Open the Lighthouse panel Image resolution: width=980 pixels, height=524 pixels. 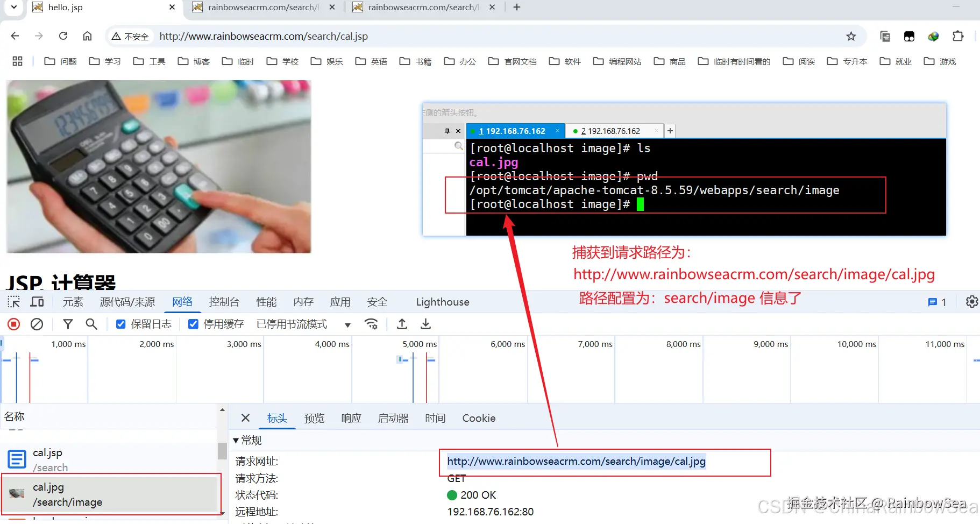point(443,302)
